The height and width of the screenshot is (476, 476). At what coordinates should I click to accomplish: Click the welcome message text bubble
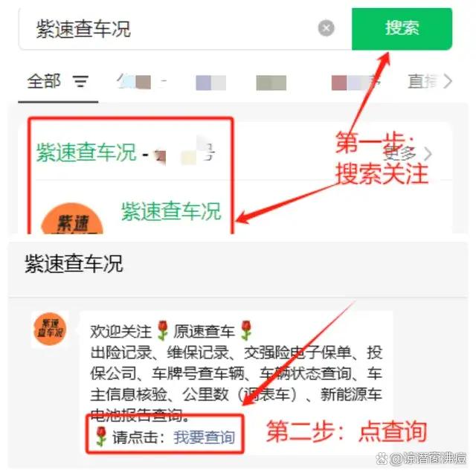pyautogui.click(x=237, y=382)
